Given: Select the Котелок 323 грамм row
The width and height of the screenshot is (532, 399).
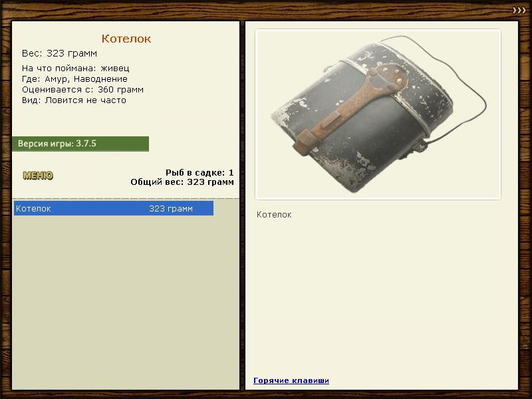Looking at the screenshot, I should (114, 208).
